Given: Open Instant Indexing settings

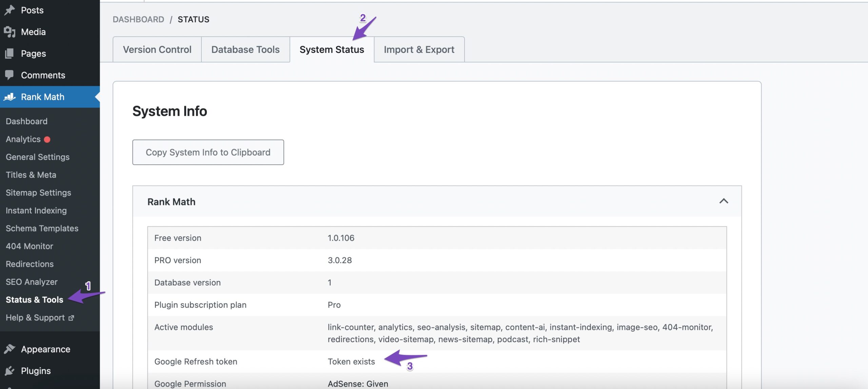Looking at the screenshot, I should (36, 210).
